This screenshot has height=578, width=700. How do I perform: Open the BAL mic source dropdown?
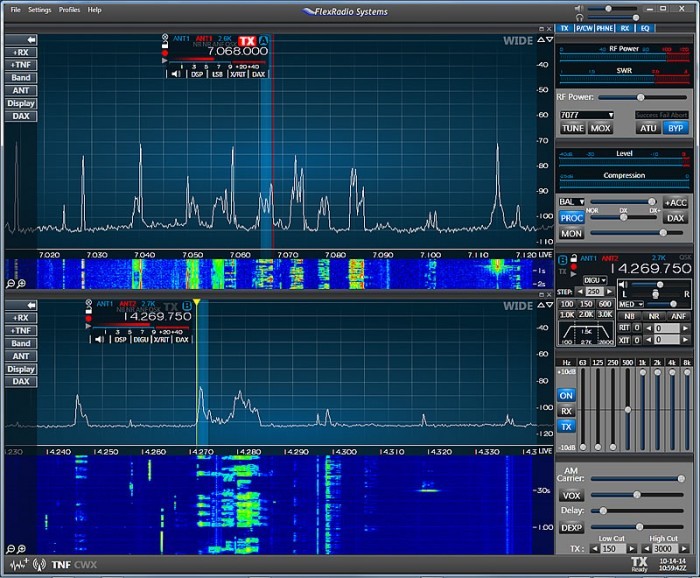[571, 202]
